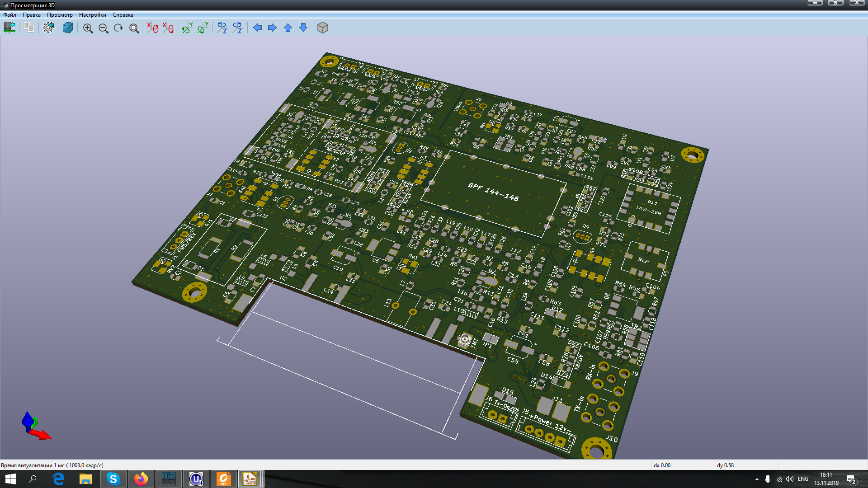Zoom in on the board
Screen dimensions: 868x488
pos(88,28)
